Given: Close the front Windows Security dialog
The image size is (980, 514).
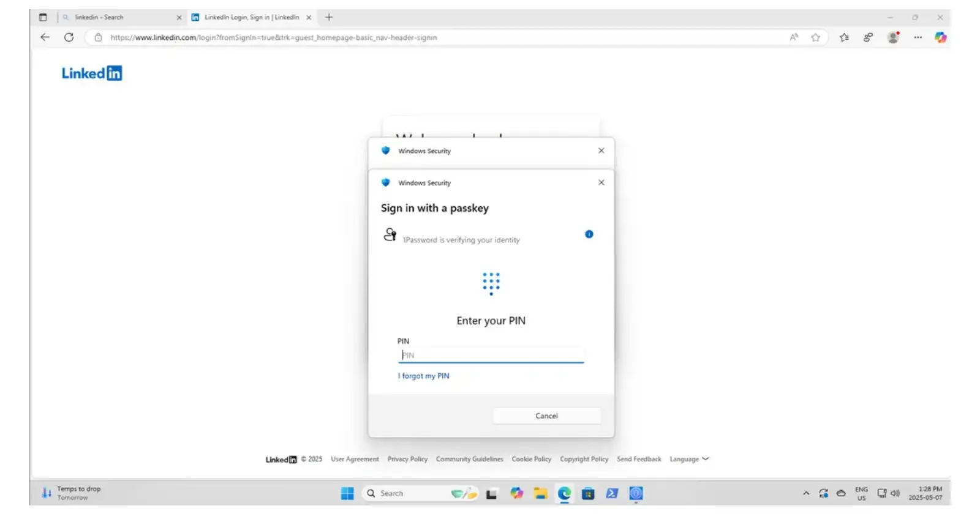Looking at the screenshot, I should (601, 182).
